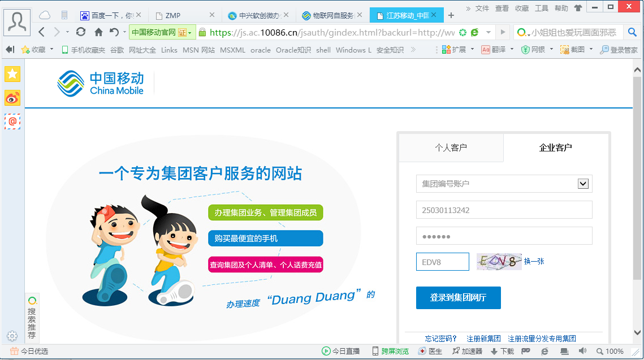The height and width of the screenshot is (360, 644).
Task: Expand the 集团编号账户 account type dropdown
Action: coord(583,184)
